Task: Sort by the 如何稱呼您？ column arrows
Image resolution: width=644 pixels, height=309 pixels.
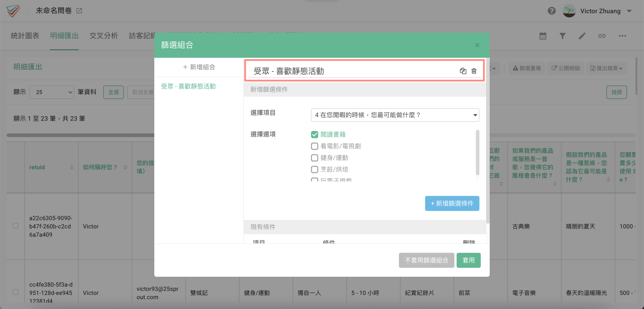Action: [x=126, y=167]
